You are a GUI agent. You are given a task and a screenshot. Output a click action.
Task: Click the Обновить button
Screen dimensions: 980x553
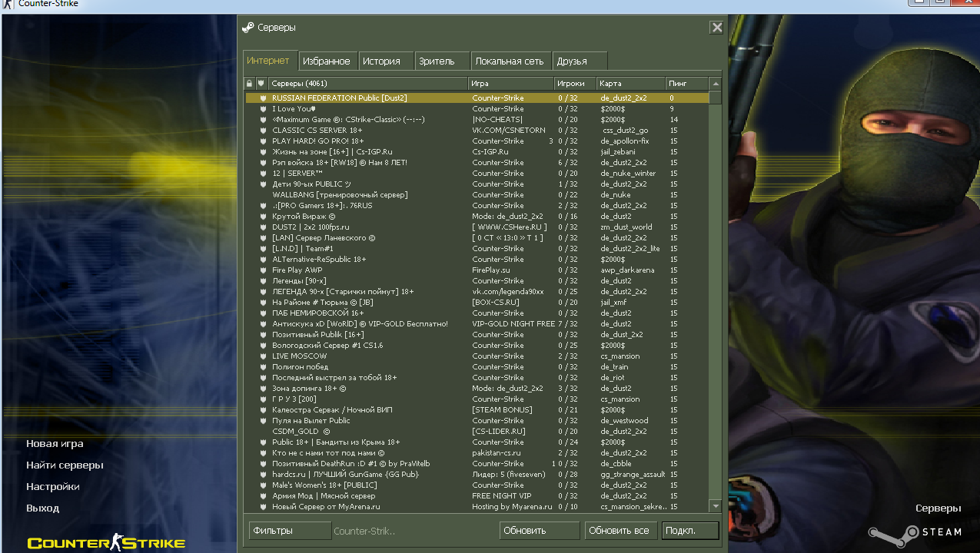pos(540,531)
